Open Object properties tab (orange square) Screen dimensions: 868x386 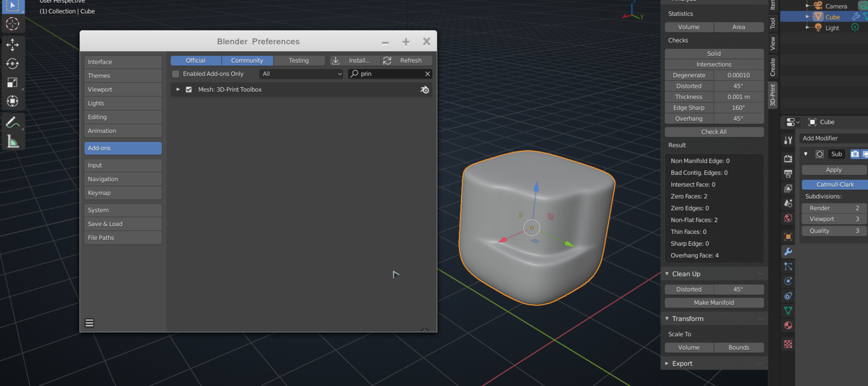(x=788, y=237)
